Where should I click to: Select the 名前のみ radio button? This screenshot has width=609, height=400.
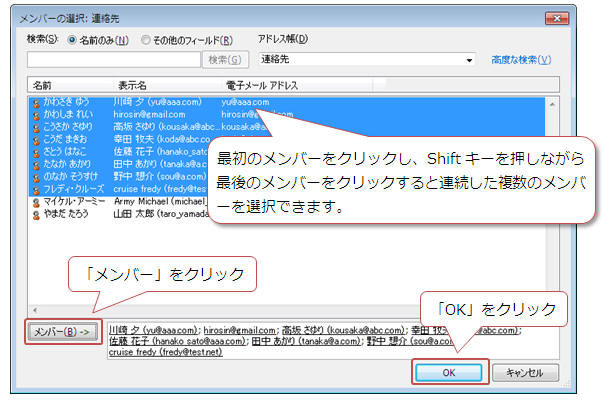coord(72,40)
